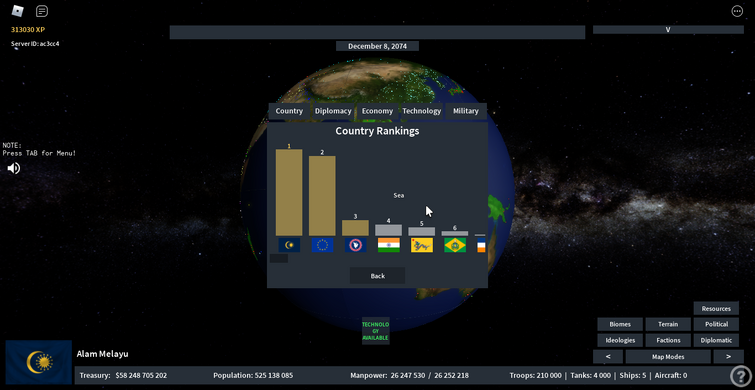Switch to the Military tab

466,111
